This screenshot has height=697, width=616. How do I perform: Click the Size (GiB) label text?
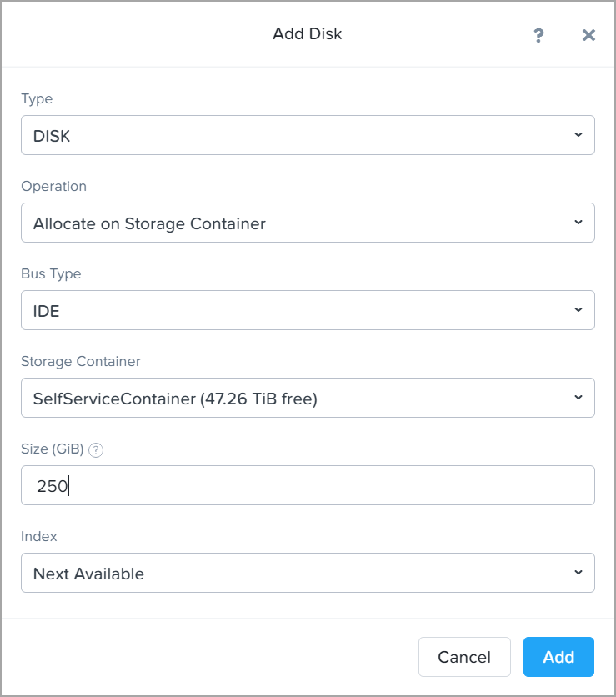(x=53, y=449)
